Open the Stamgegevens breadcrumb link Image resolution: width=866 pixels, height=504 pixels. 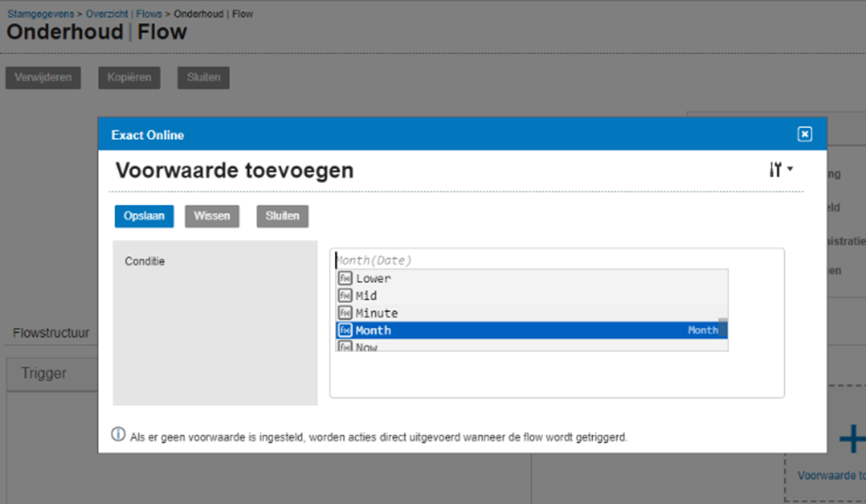[41, 13]
